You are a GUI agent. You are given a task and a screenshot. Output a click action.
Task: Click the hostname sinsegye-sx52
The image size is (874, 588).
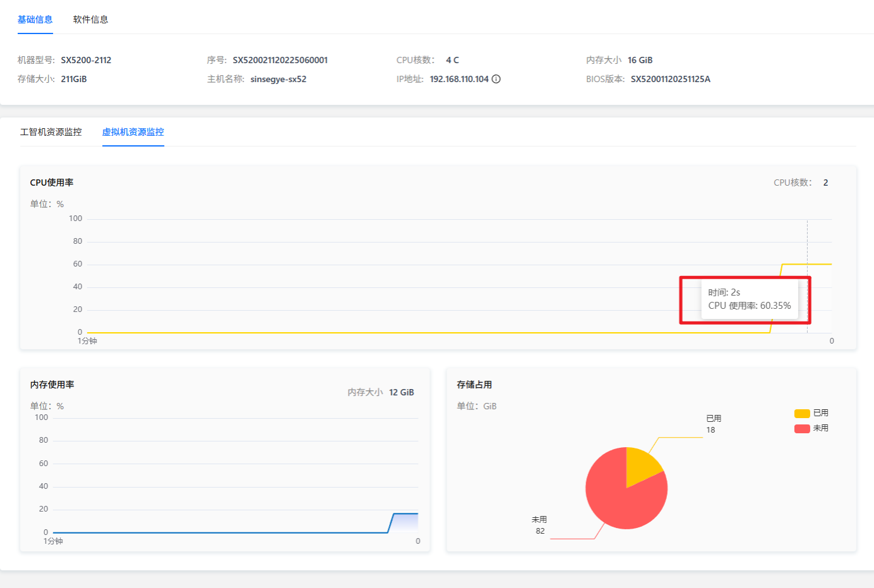tap(278, 79)
